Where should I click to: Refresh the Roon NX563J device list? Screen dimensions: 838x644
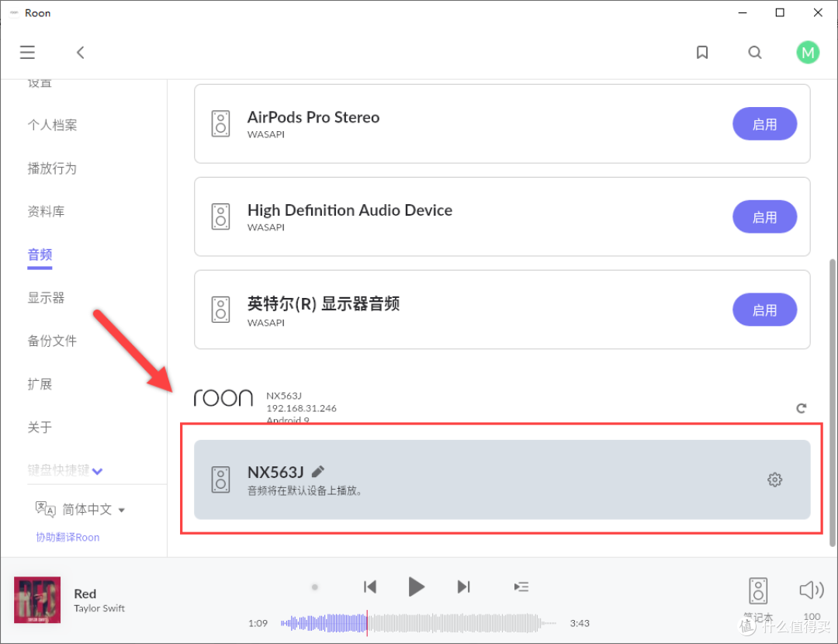[802, 408]
